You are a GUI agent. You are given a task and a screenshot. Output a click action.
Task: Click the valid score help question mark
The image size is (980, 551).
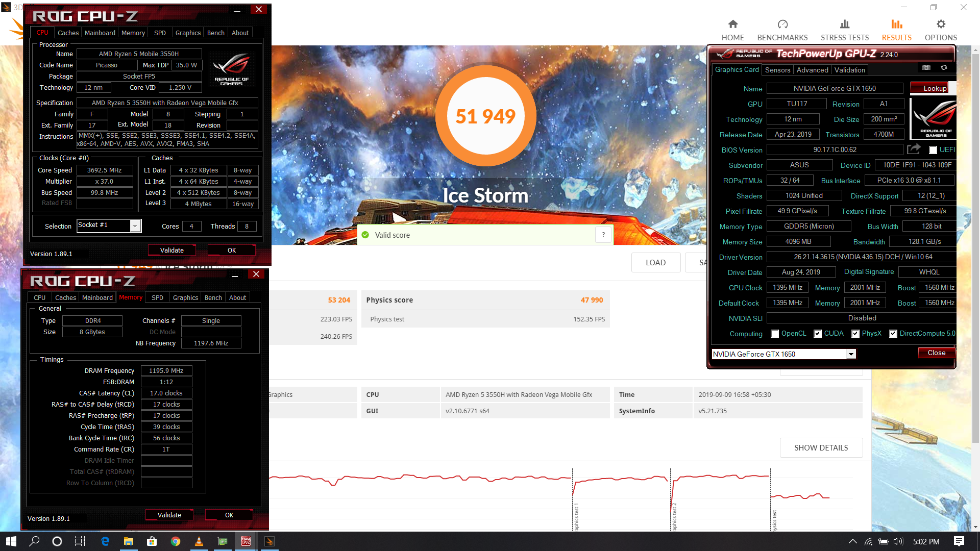[603, 235]
